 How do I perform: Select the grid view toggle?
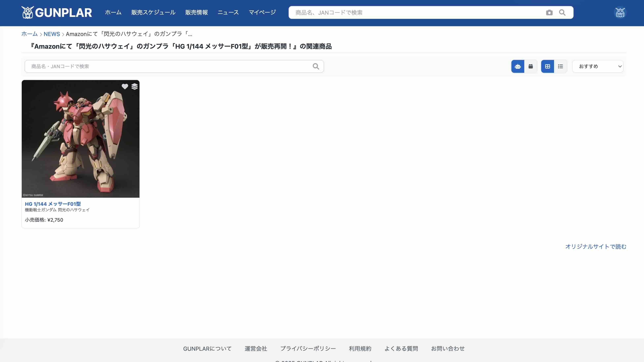[x=547, y=66]
